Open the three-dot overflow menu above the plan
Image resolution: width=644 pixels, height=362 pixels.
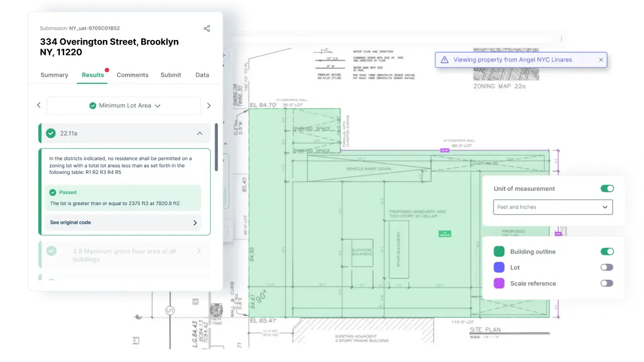pos(561,39)
